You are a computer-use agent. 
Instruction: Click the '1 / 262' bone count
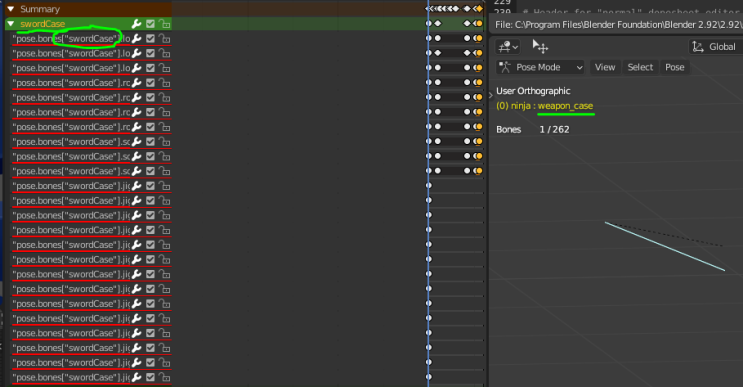click(554, 129)
